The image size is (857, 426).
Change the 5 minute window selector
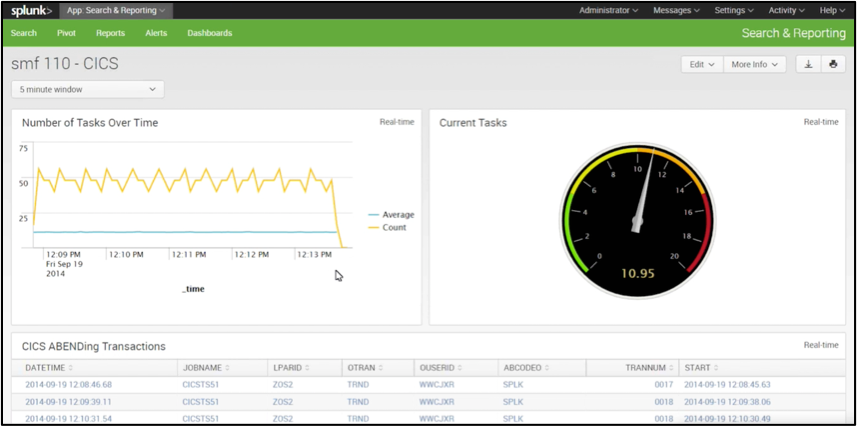pyautogui.click(x=87, y=89)
